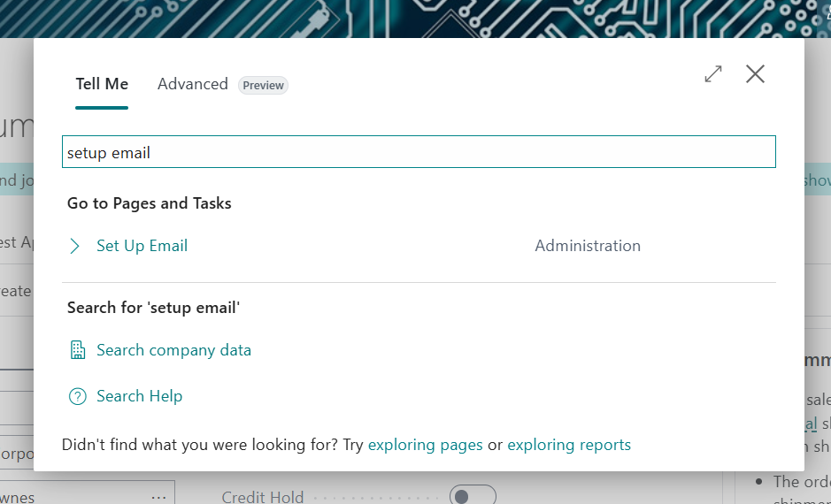This screenshot has width=831, height=504.
Task: Click the Go to Pages and Tasks heading
Action: 150,203
